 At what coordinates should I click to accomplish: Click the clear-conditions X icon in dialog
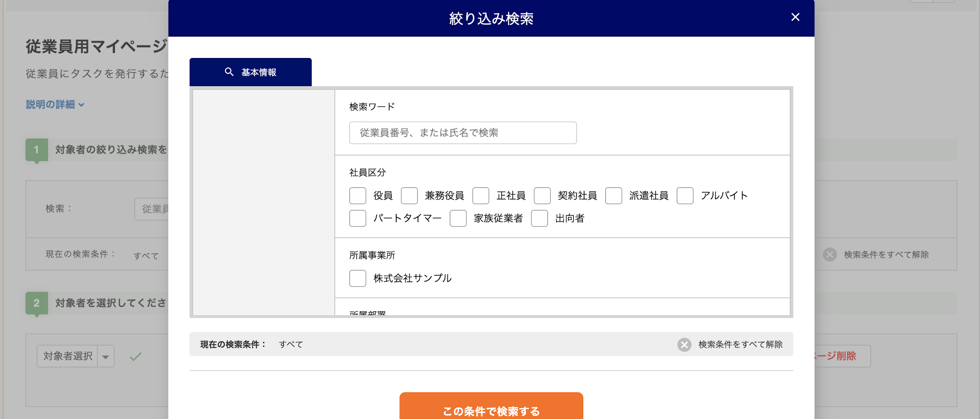coord(684,345)
